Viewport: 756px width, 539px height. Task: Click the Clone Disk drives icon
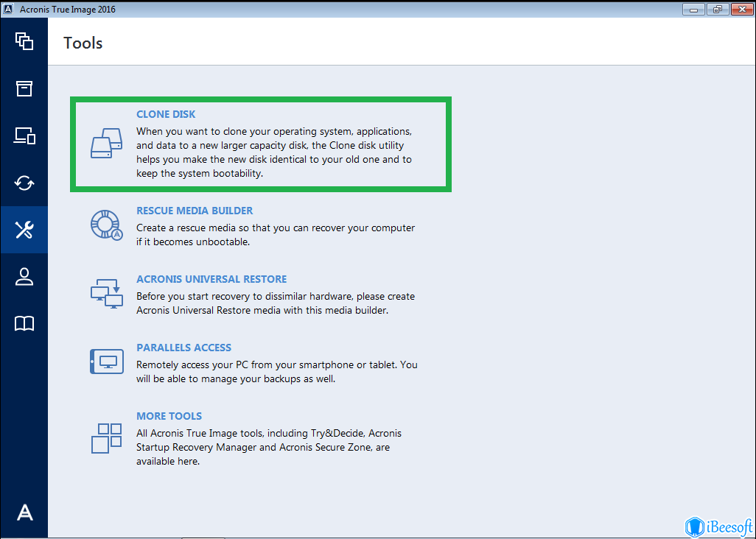pyautogui.click(x=107, y=143)
